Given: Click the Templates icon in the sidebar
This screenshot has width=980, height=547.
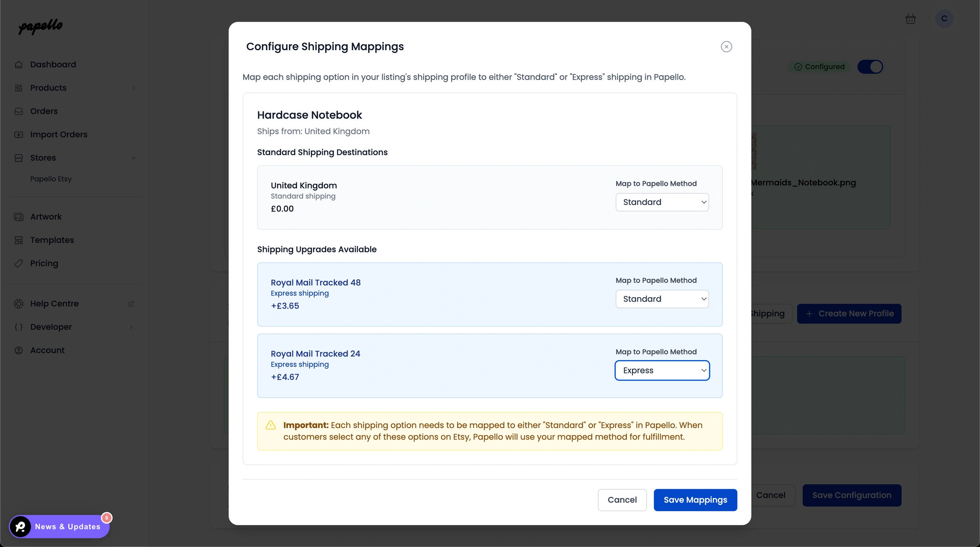Looking at the screenshot, I should pyautogui.click(x=19, y=240).
